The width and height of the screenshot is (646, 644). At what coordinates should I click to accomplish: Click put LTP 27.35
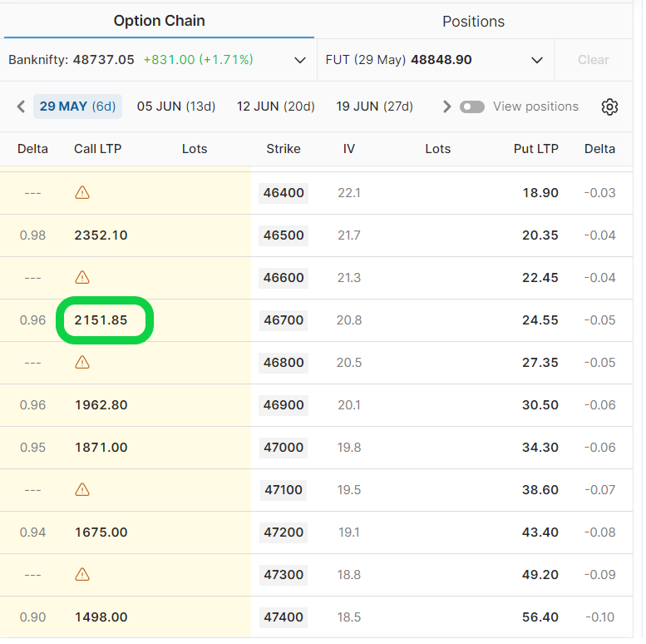coord(540,363)
